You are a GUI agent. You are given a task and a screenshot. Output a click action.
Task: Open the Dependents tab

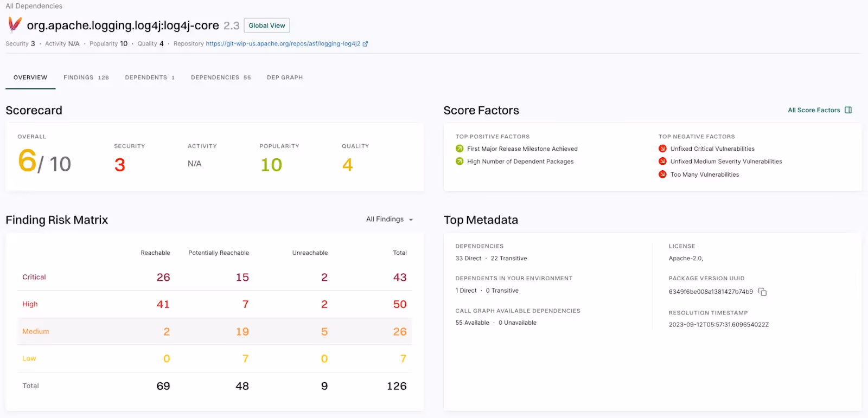[x=150, y=78]
